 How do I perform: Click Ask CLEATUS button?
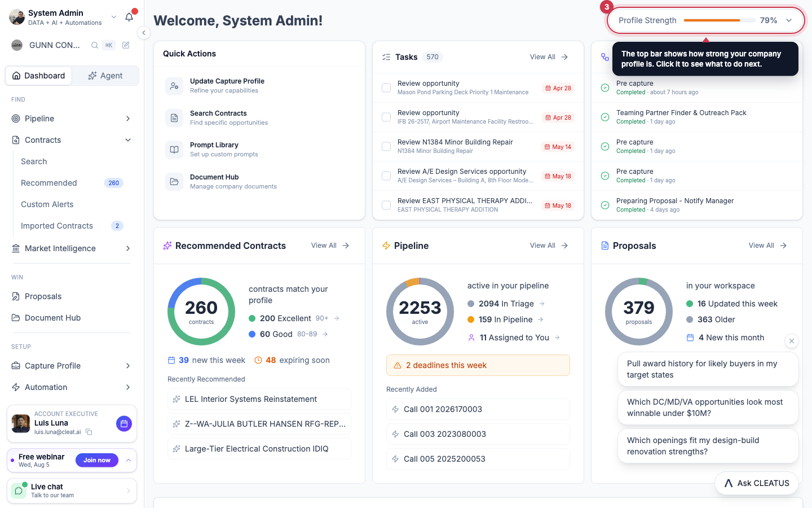757,483
